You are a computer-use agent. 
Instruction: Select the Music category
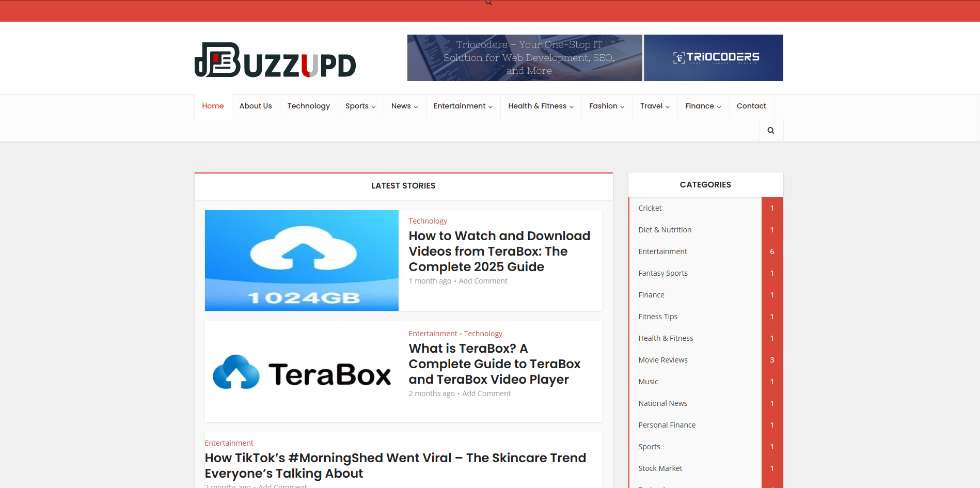click(x=648, y=382)
